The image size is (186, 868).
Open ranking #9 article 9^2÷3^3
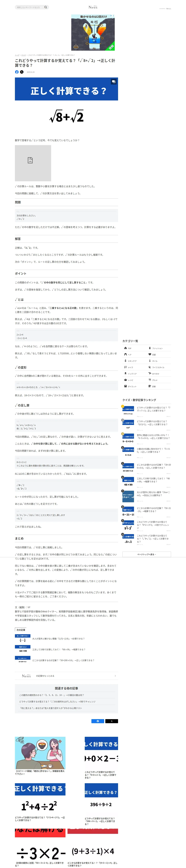(146, 526)
